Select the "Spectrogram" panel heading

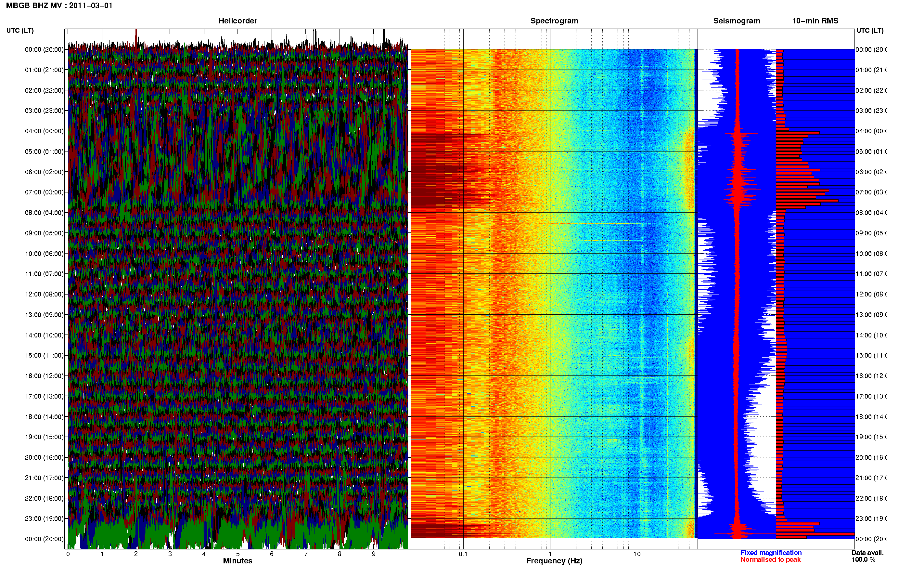[554, 21]
